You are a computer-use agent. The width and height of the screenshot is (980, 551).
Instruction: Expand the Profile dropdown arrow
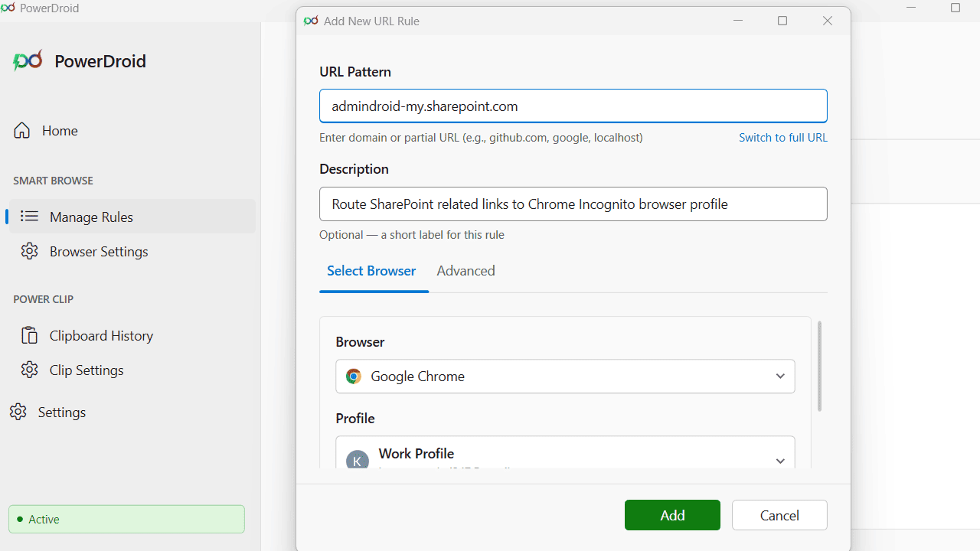(780, 461)
